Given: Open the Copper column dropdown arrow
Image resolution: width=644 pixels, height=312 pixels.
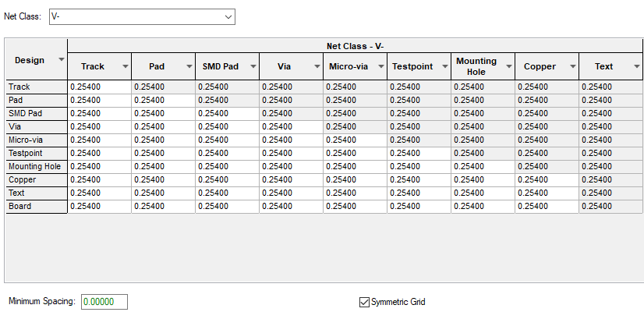Looking at the screenshot, I should coord(572,67).
